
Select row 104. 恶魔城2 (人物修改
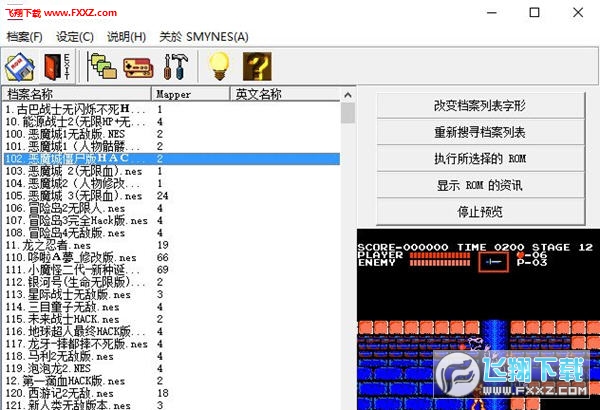coord(171,183)
